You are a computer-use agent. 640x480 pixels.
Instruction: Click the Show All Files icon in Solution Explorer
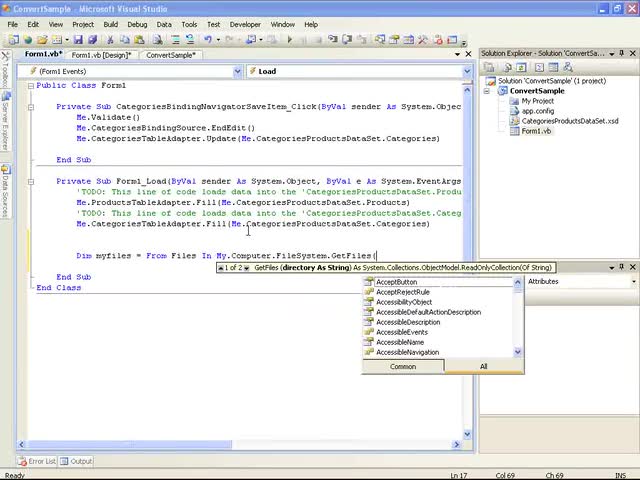pos(507,67)
